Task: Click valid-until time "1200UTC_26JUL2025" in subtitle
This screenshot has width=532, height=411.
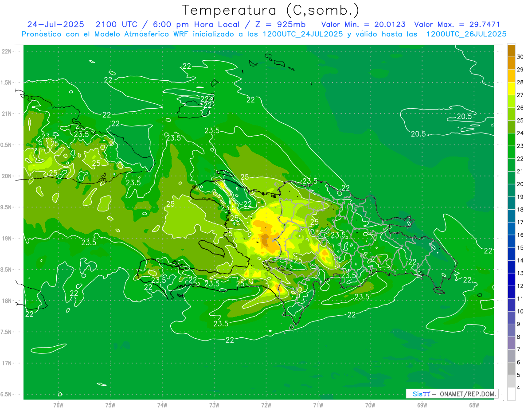Action: [466, 34]
